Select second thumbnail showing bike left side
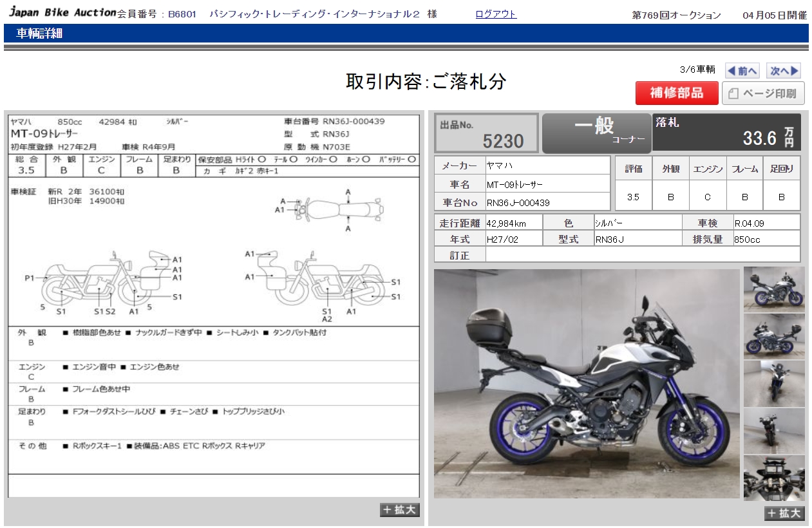The height and width of the screenshot is (528, 812). (774, 336)
